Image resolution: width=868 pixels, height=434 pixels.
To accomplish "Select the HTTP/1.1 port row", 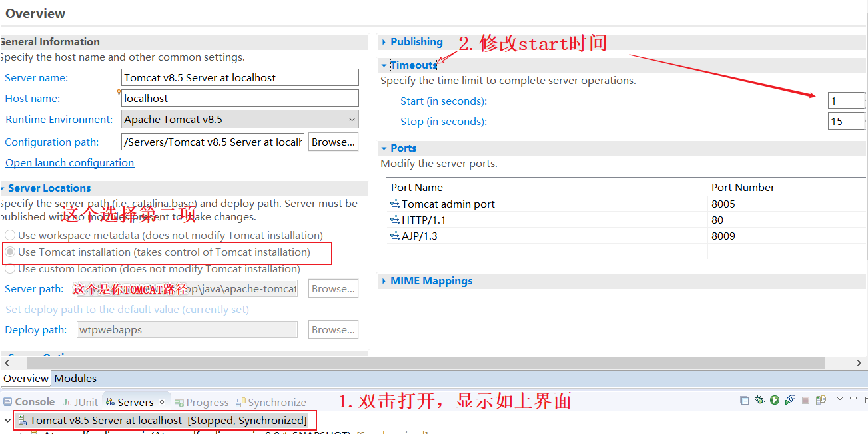I will pos(626,220).
